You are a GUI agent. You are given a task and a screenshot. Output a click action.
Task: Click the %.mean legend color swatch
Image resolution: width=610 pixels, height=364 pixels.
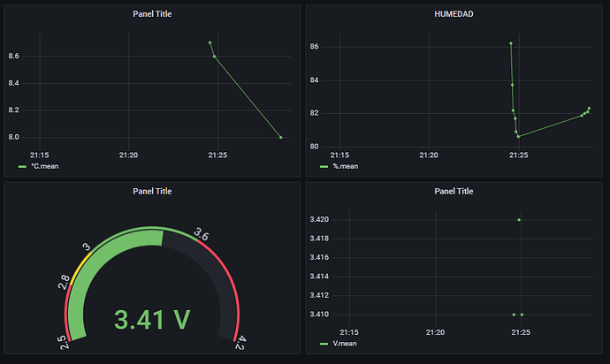(324, 167)
